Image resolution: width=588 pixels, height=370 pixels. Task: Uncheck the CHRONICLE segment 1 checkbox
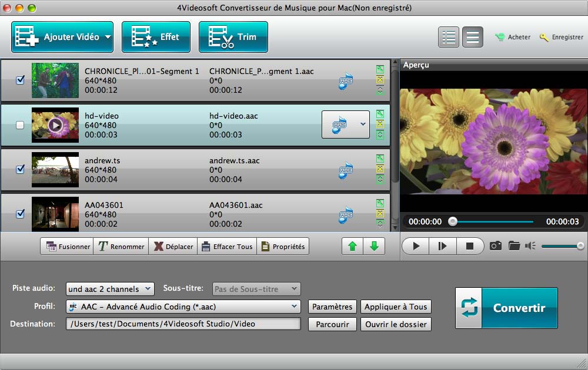click(20, 80)
